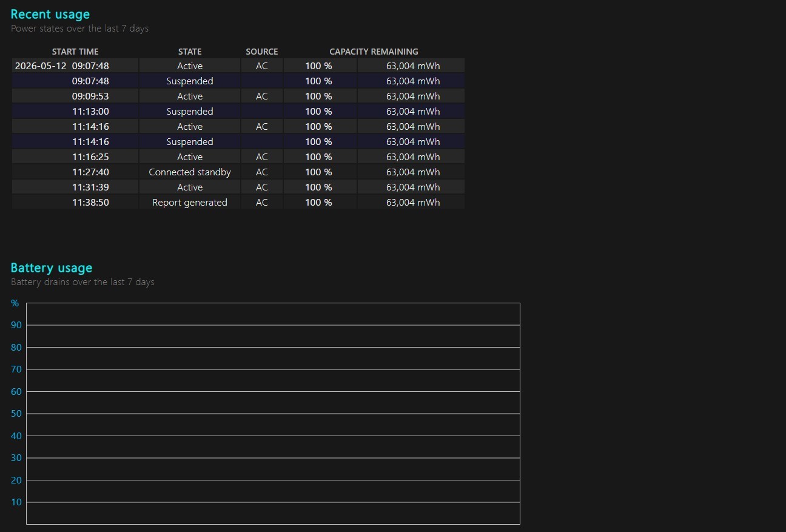Click the CAPACITY REMAINING column header
786x532 pixels.
pos(374,52)
